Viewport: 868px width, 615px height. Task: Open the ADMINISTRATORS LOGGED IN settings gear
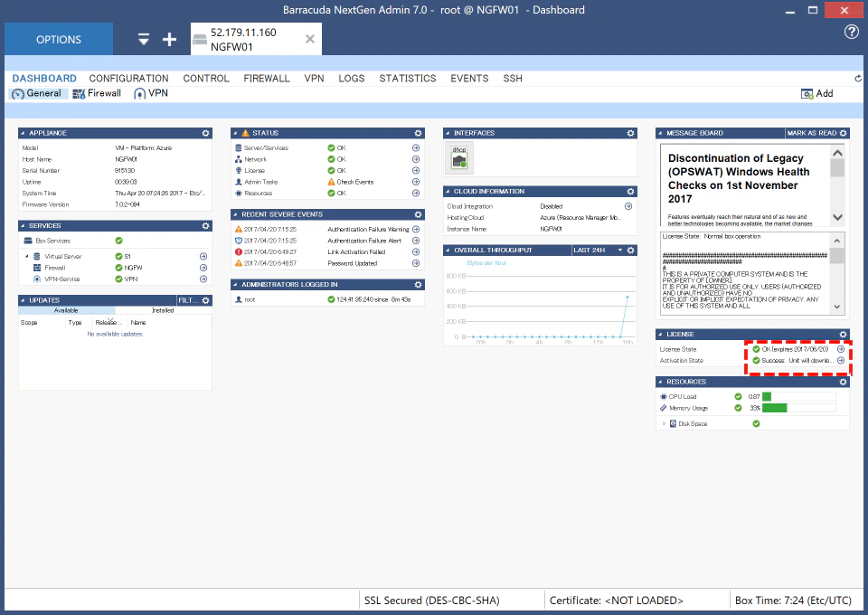pyautogui.click(x=418, y=285)
